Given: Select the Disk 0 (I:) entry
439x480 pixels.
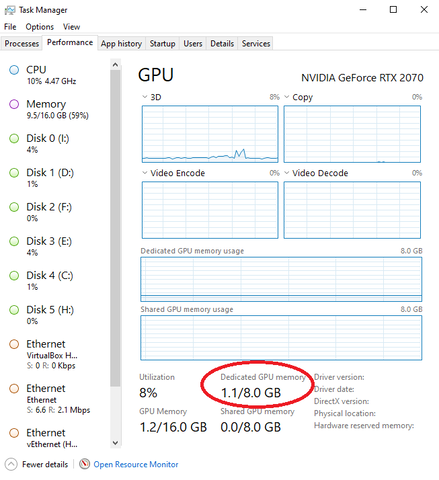Looking at the screenshot, I should point(55,144).
